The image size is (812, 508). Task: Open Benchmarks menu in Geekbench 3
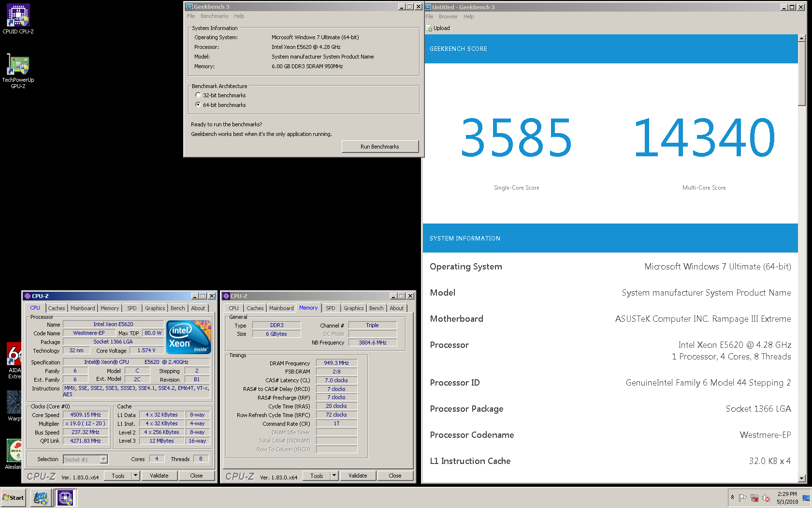[x=215, y=16]
